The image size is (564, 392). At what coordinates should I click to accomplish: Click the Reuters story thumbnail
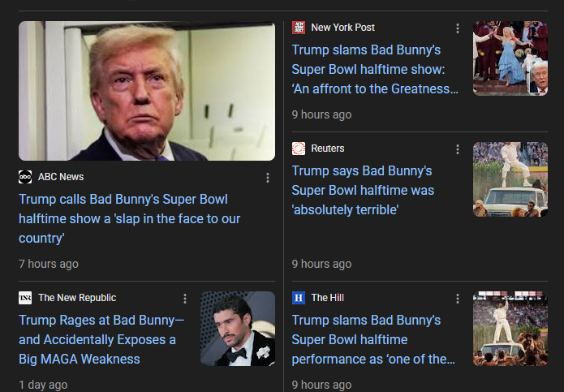pyautogui.click(x=510, y=179)
